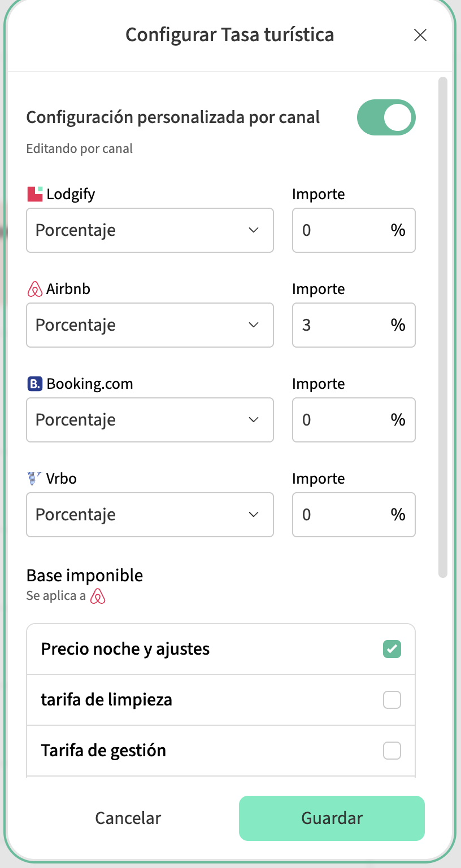This screenshot has height=868, width=461.
Task: Click the Lodgify Importe input field
Action: tap(342, 230)
